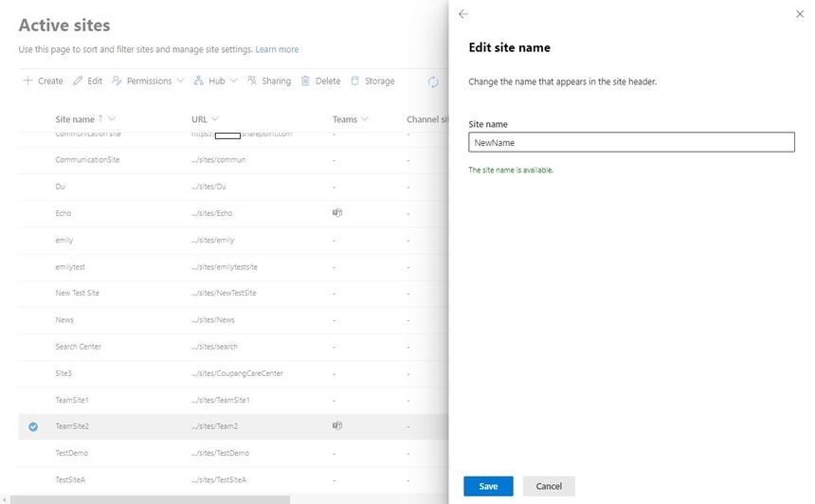Screen dimensions: 815x504
Task: Click the News site name
Action: (63, 320)
